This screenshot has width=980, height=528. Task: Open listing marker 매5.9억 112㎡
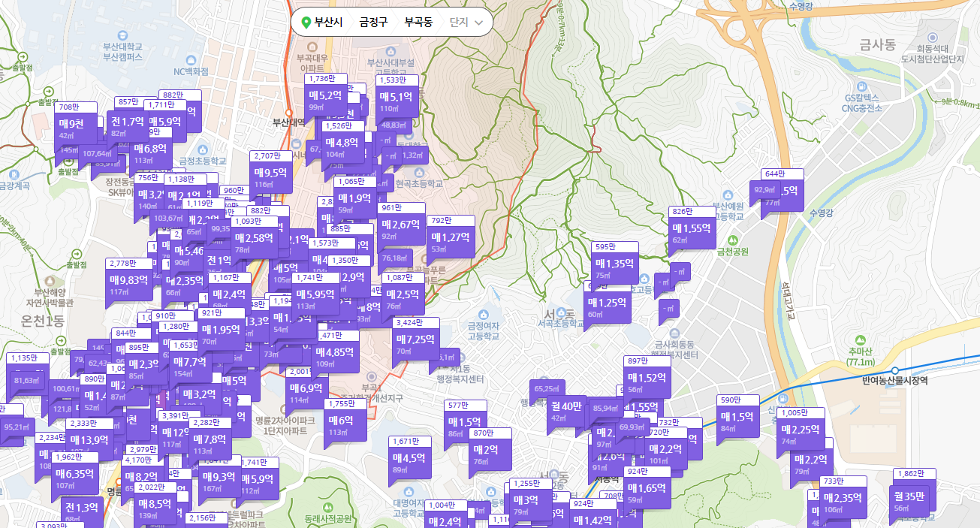(x=257, y=481)
